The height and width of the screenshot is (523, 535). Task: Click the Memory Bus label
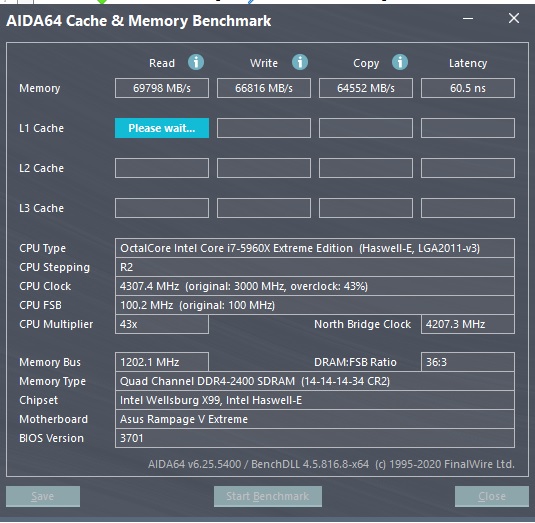[50, 362]
